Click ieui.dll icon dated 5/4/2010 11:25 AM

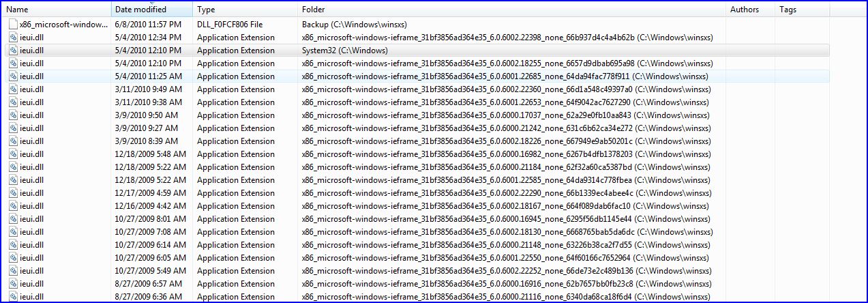point(13,76)
